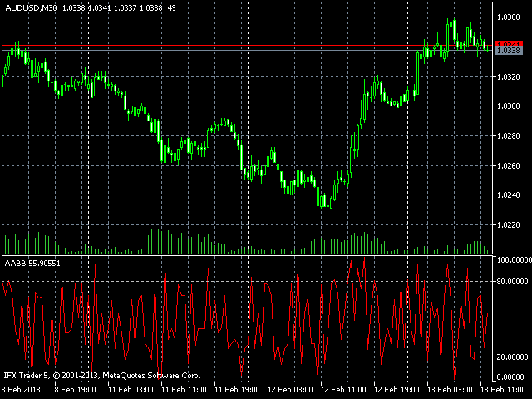
Task: Click the 1.0260 price axis label
Action: 508,166
